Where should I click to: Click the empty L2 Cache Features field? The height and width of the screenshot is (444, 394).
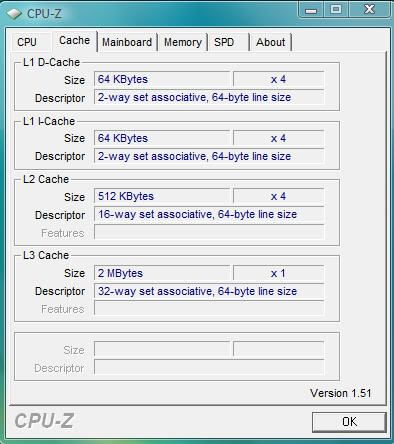pos(209,232)
